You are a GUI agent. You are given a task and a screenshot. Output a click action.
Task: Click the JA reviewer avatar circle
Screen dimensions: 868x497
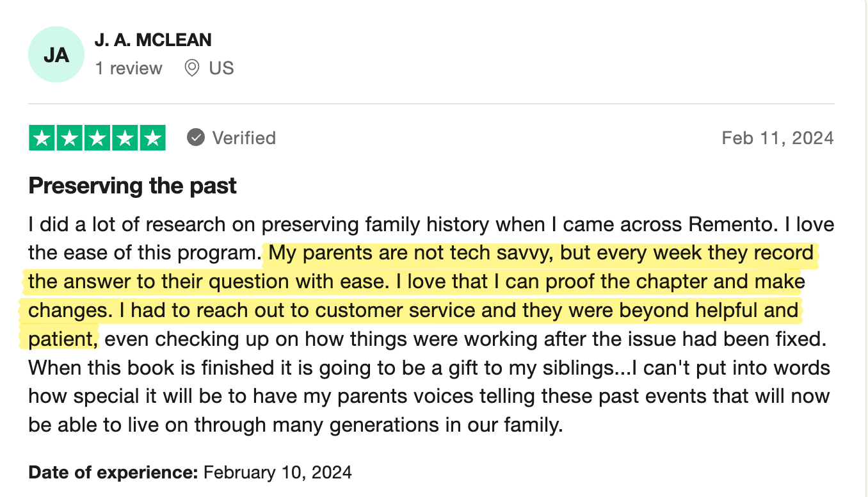[x=56, y=54]
